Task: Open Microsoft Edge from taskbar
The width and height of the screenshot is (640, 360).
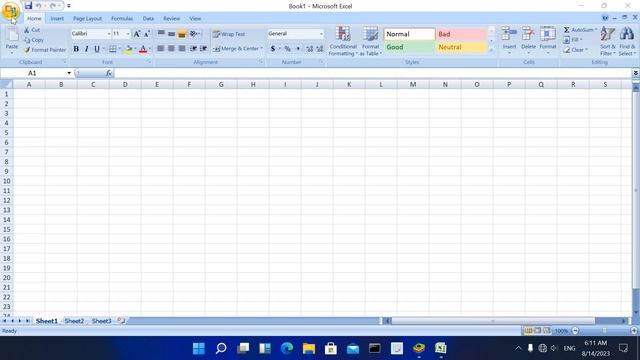Action: [287, 348]
